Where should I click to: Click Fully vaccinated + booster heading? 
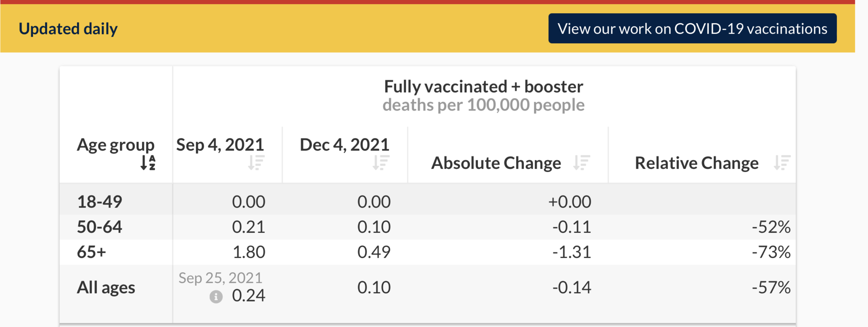click(484, 87)
